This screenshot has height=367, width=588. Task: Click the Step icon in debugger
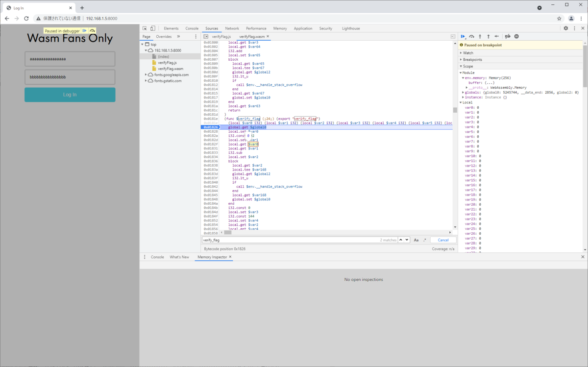496,36
